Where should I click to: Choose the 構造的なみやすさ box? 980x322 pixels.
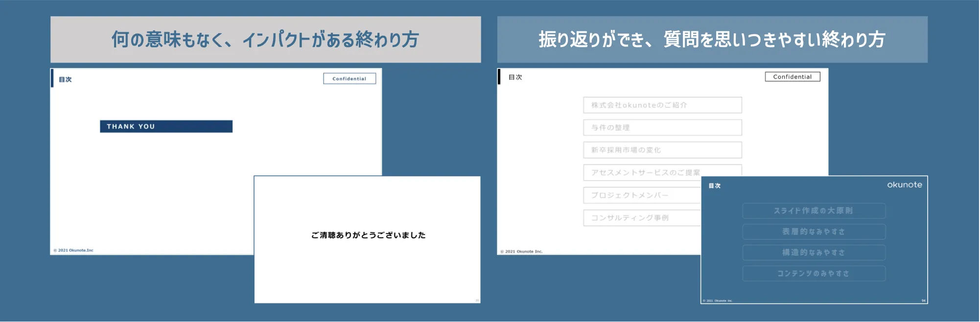click(x=813, y=253)
